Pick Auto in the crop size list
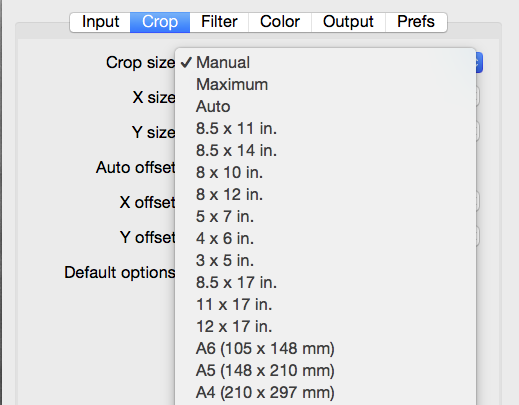The width and height of the screenshot is (519, 405). 325,106
